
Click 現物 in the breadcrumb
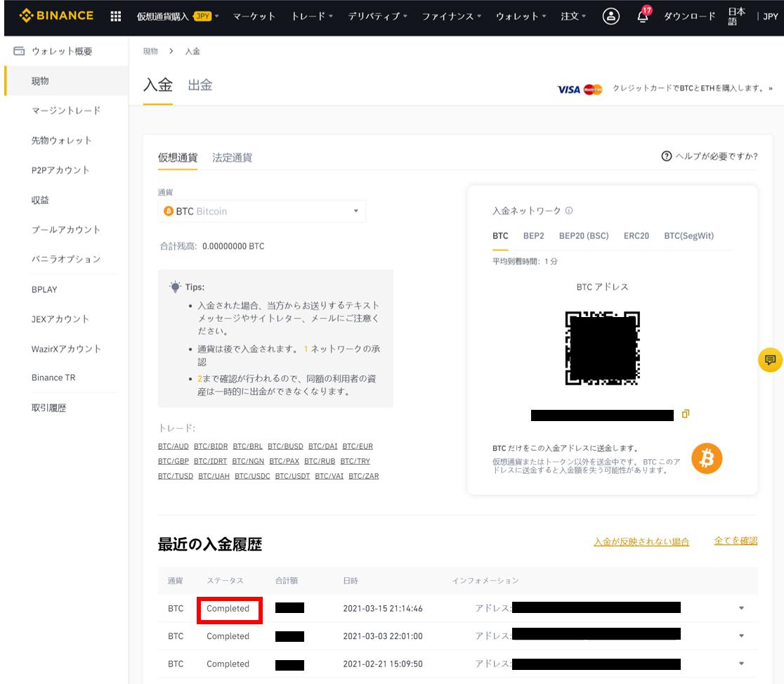[150, 51]
